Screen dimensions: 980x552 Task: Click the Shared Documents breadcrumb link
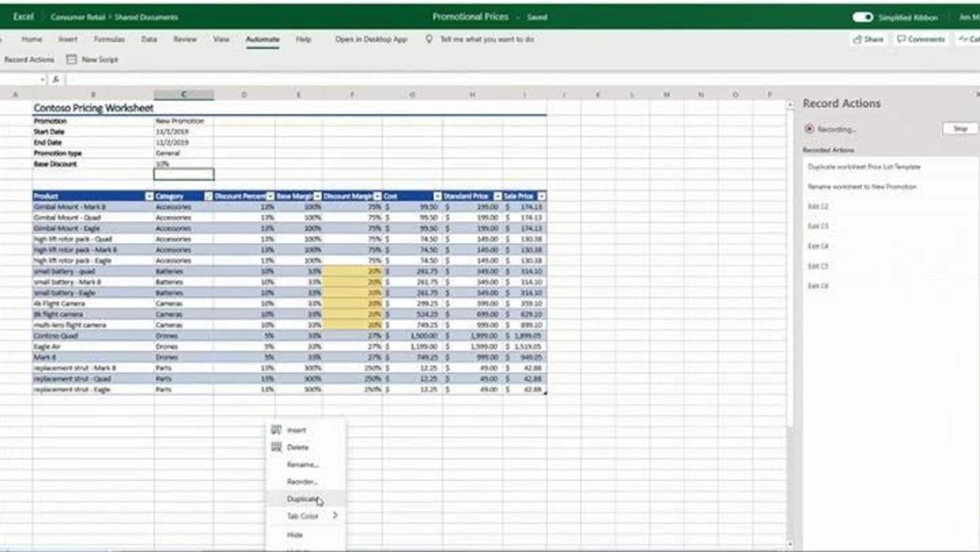pyautogui.click(x=146, y=17)
